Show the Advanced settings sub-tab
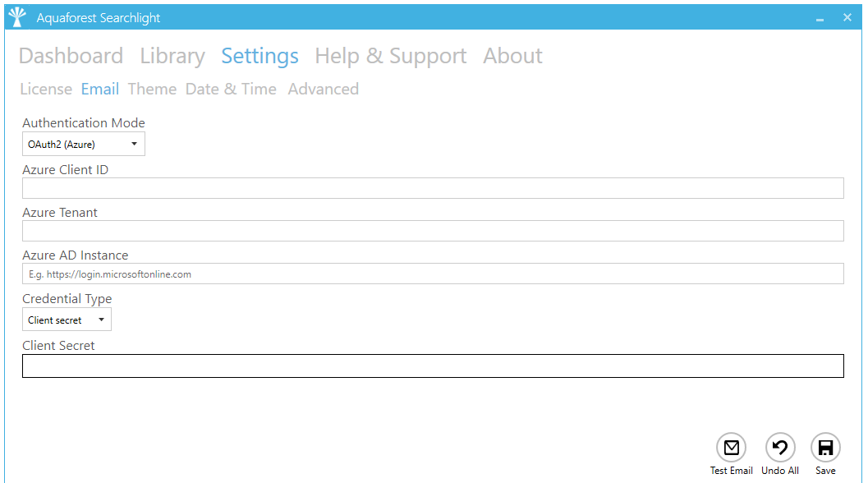This screenshot has width=868, height=483. 323,89
